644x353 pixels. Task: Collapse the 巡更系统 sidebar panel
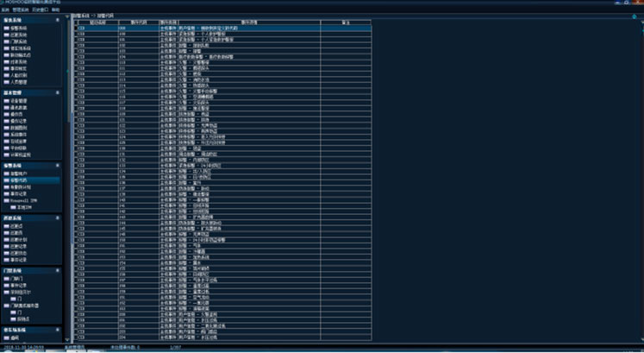point(57,218)
